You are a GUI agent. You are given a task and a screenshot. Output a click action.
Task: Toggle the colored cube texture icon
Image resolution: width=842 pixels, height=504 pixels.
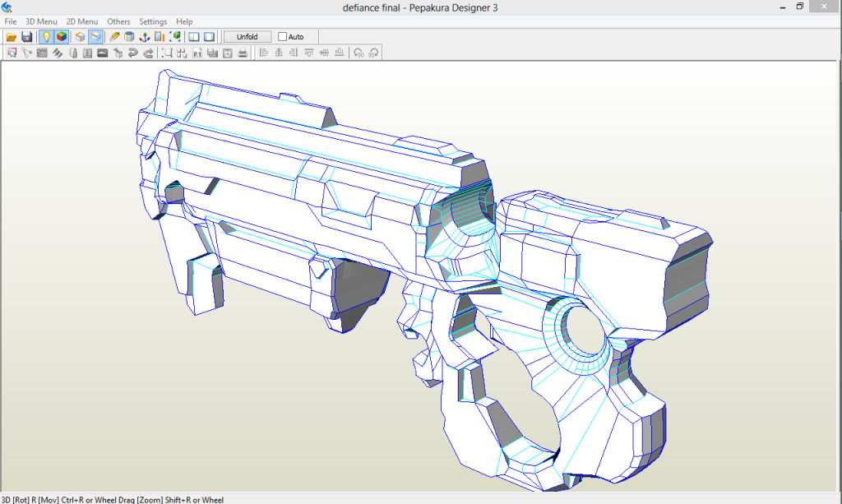(62, 36)
